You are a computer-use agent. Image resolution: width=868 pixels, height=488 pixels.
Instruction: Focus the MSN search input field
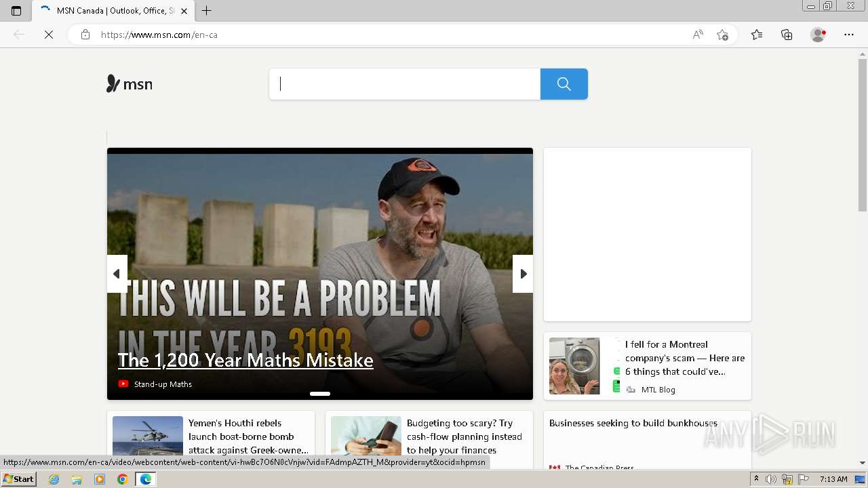pyautogui.click(x=405, y=84)
